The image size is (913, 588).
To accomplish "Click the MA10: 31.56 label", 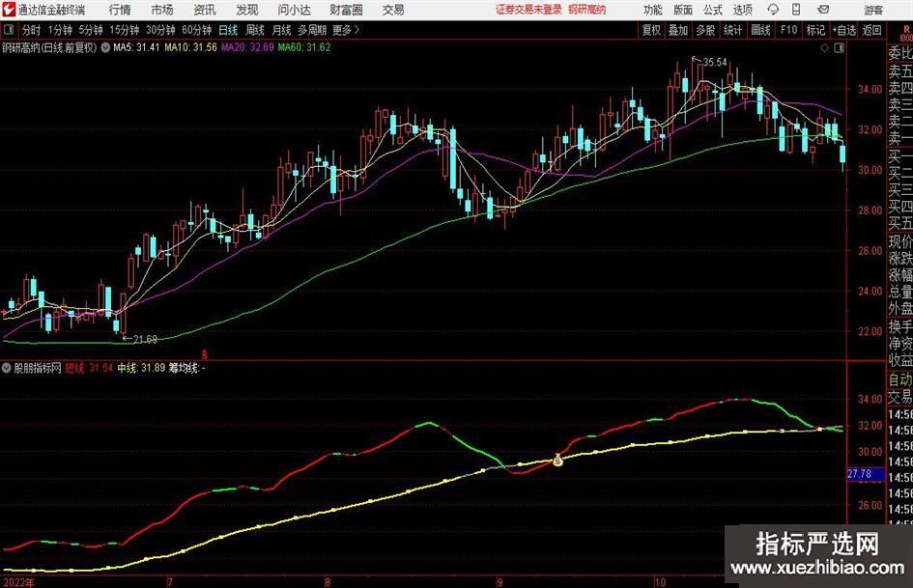I will (x=190, y=47).
